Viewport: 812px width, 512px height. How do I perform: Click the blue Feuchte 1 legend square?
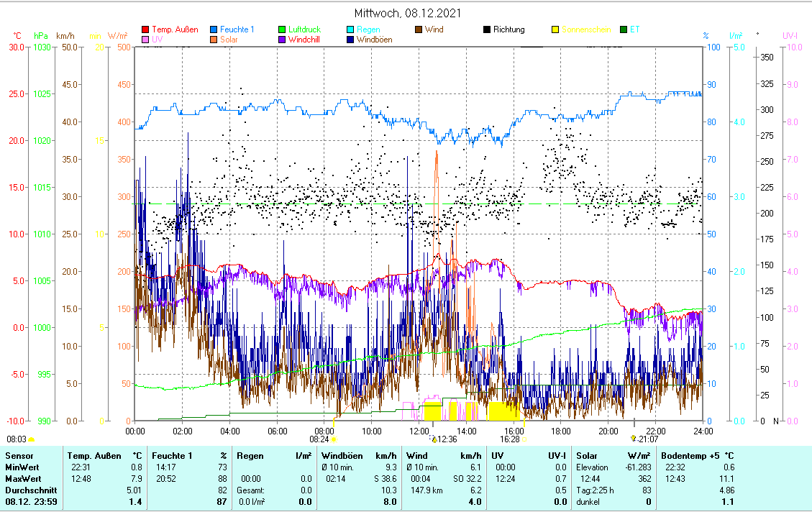point(214,30)
